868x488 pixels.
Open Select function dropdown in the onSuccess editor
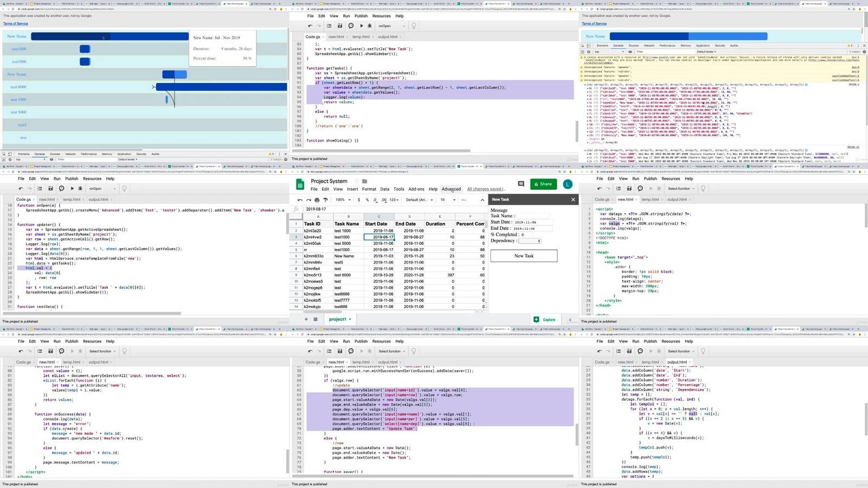103,351
